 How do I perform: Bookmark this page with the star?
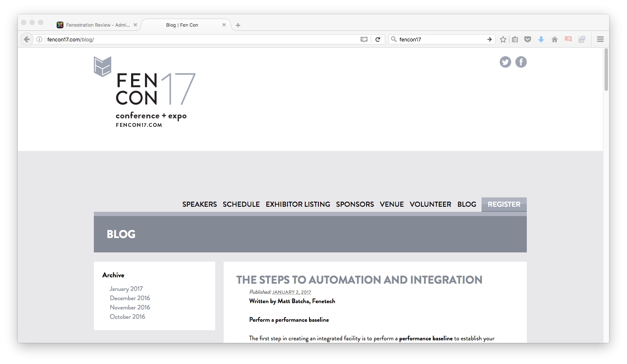pyautogui.click(x=503, y=39)
